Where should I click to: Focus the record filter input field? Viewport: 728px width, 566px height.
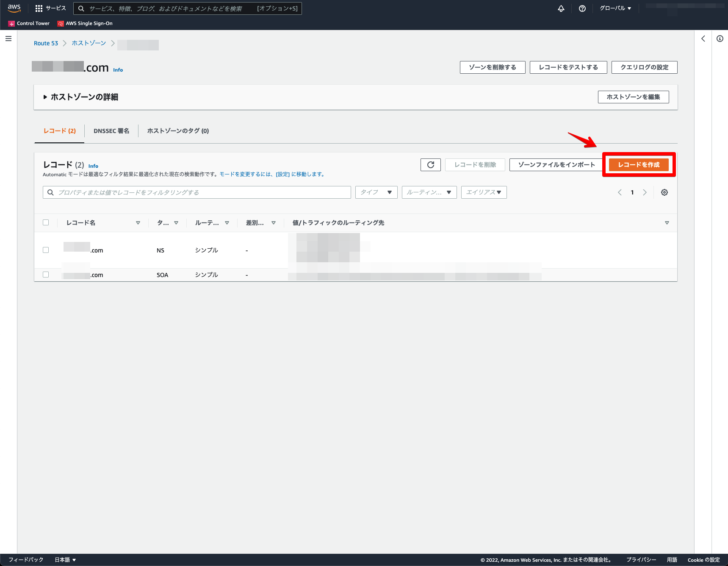(197, 192)
